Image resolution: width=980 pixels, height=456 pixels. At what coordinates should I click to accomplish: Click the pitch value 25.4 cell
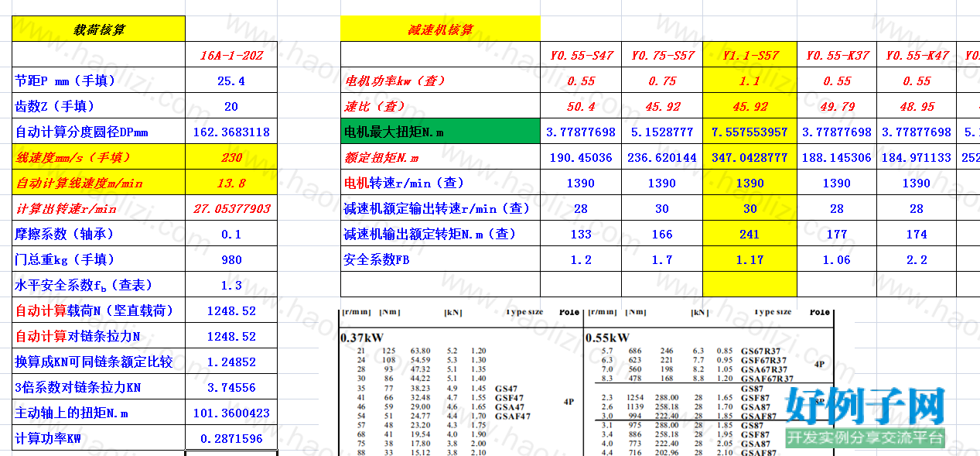tap(231, 81)
